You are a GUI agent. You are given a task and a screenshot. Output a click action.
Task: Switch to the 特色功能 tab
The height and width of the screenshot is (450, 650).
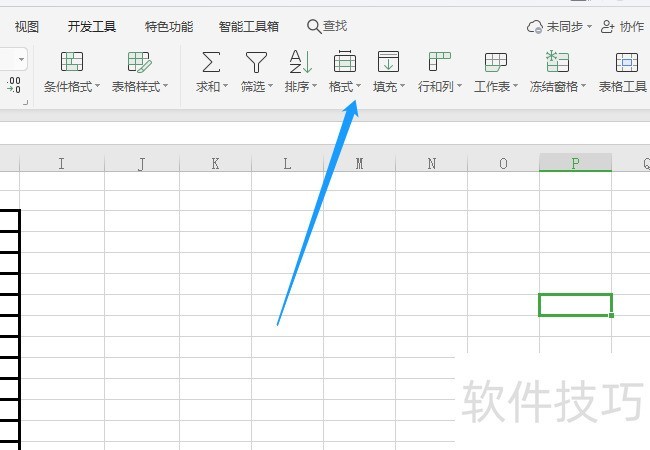pos(169,27)
